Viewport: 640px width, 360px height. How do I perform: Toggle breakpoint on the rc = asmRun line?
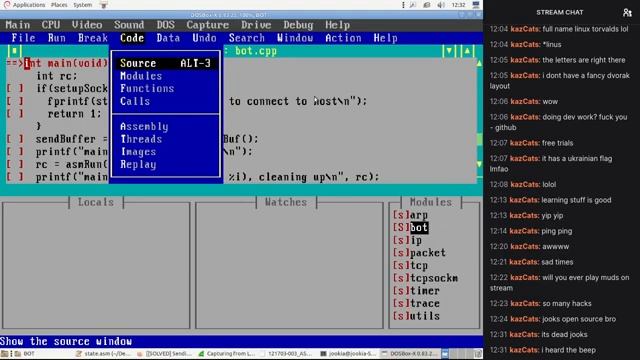coord(15,164)
